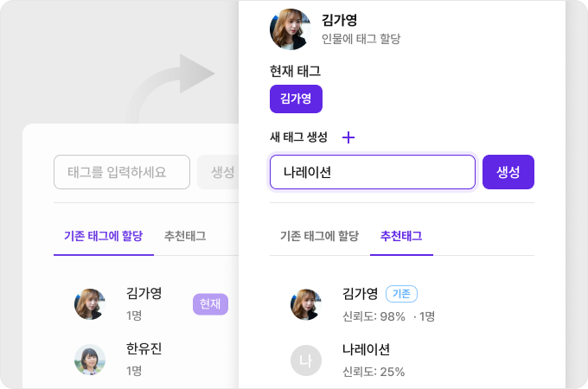The width and height of the screenshot is (588, 389).
Task: Click 김가영 avatar in left panel list
Action: coord(90,304)
